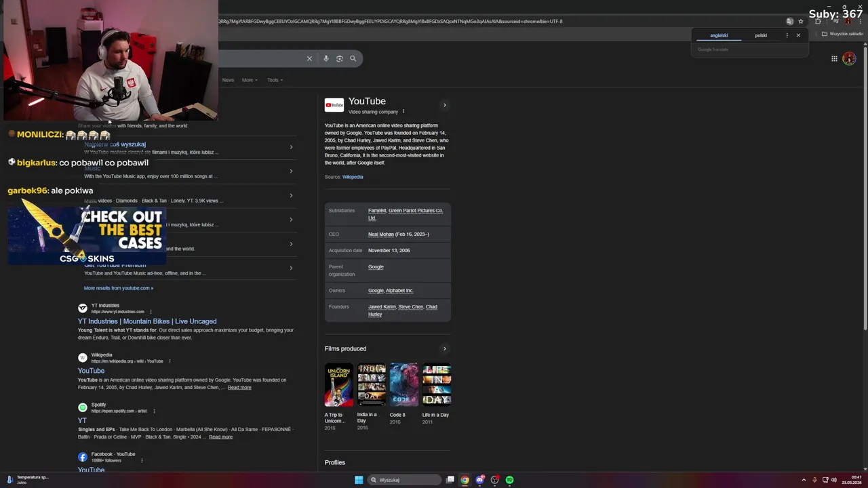Open translate popup options (three dots)
This screenshot has height=488, width=868.
tap(787, 35)
